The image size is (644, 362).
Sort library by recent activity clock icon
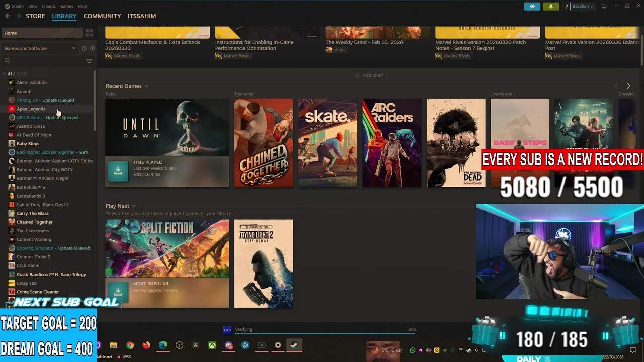coord(84,48)
